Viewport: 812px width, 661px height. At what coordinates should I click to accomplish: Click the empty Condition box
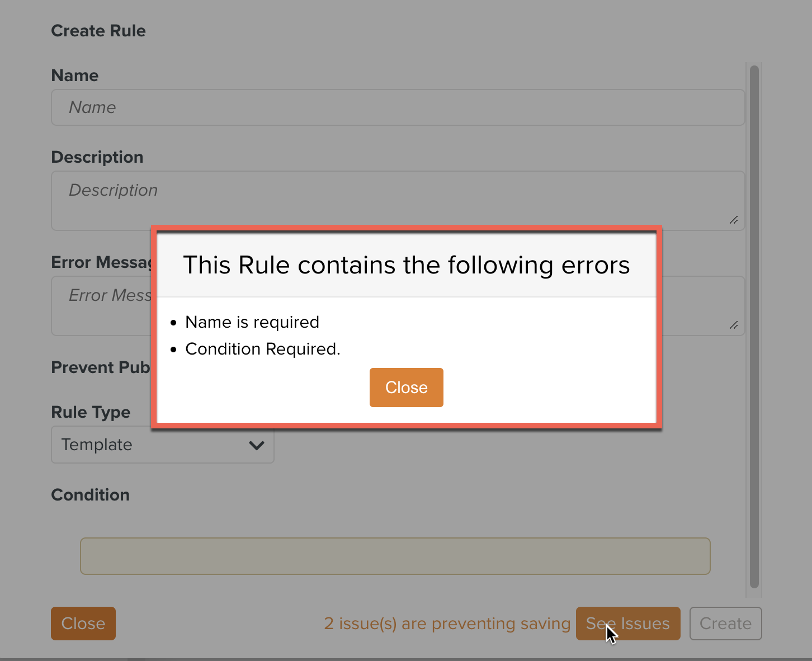pyautogui.click(x=395, y=556)
